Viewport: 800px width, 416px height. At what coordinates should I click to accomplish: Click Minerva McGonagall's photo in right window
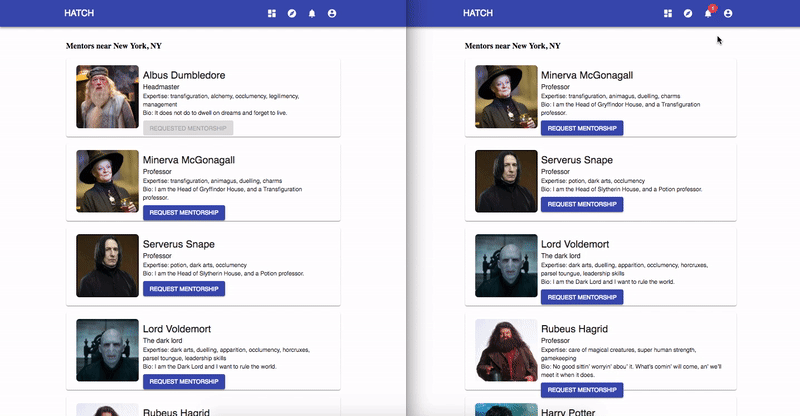[x=506, y=96]
